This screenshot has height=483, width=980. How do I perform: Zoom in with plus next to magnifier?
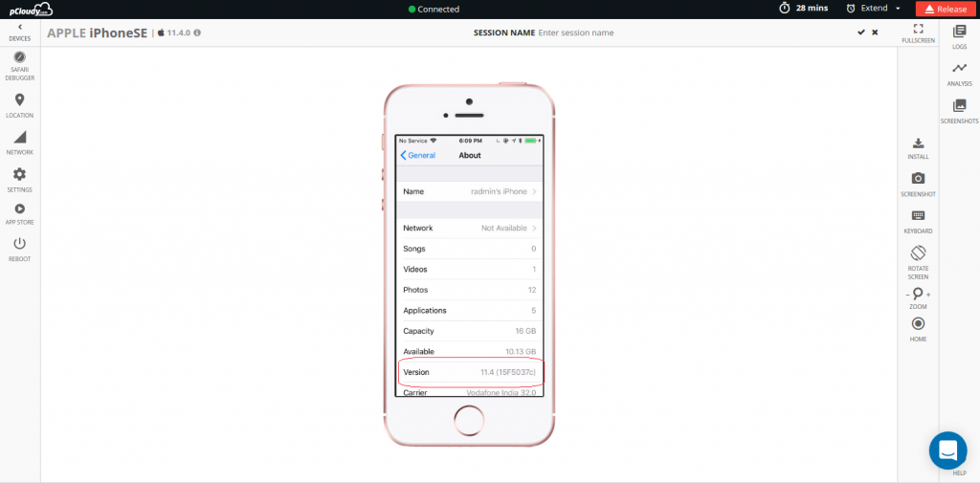tap(928, 295)
